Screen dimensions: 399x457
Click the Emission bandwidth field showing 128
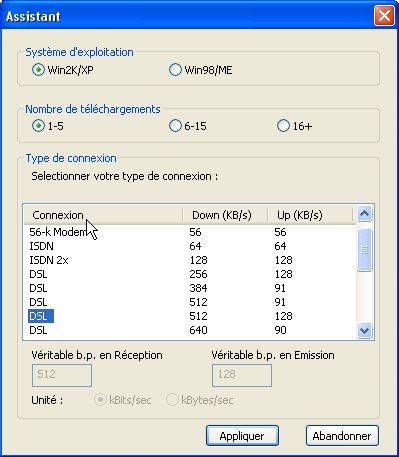point(242,375)
